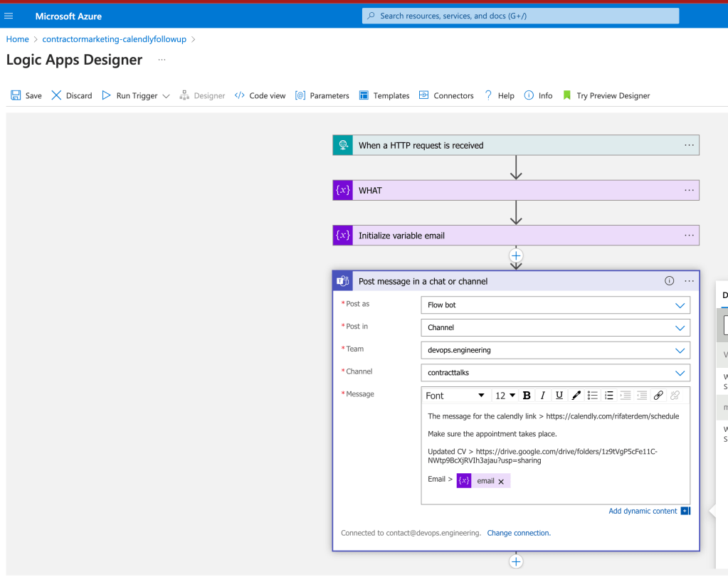Open the Channel dropdown showing contracttalks
The image size is (728, 587).
(x=555, y=373)
